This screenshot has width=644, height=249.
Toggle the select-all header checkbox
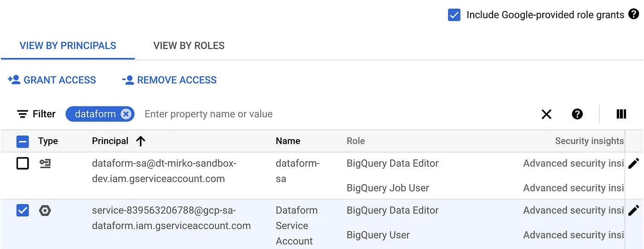[23, 141]
